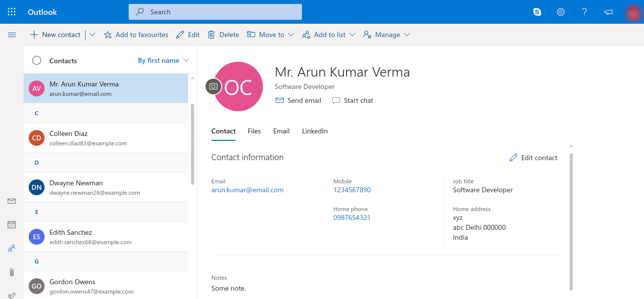Image resolution: width=644 pixels, height=299 pixels.
Task: Open the Settings gear icon
Action: [x=561, y=12]
